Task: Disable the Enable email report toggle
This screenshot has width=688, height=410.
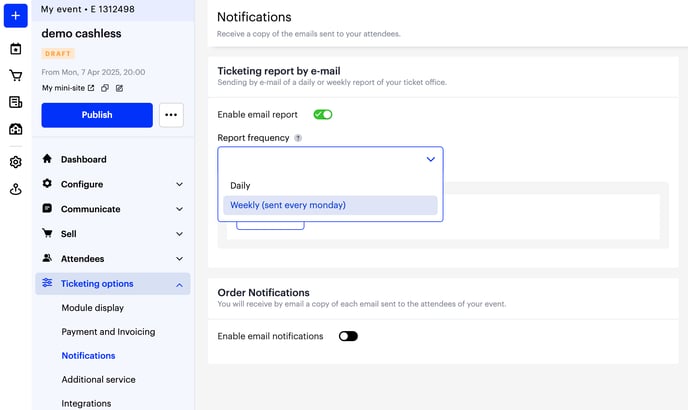Action: click(323, 115)
